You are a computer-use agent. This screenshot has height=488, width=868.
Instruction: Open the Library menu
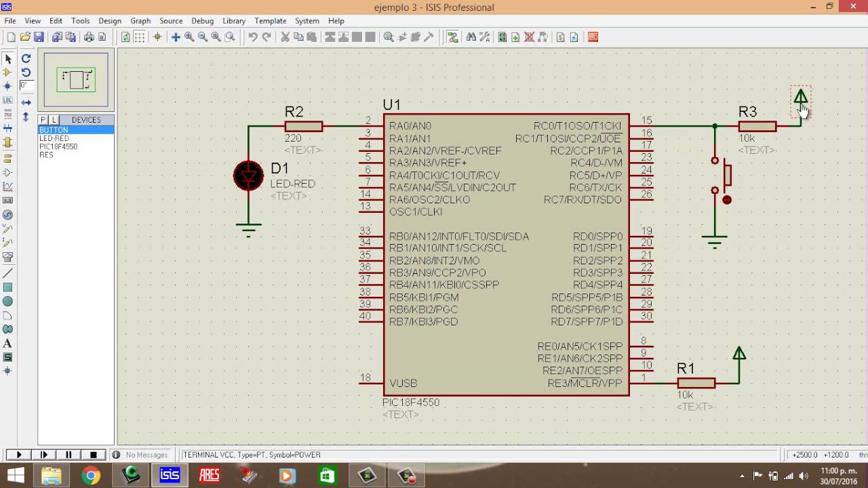pos(234,21)
